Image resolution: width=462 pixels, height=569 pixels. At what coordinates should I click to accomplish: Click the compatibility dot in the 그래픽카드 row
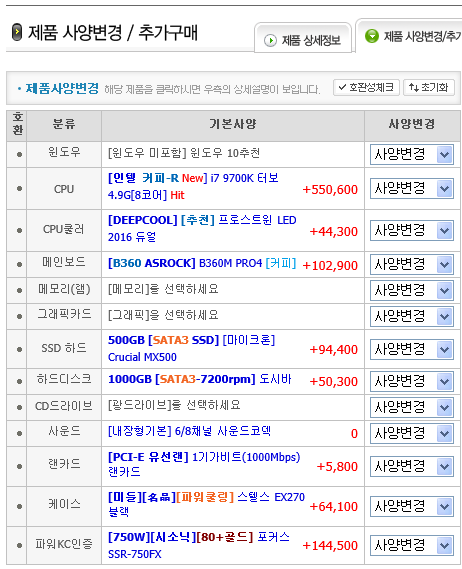(19, 316)
